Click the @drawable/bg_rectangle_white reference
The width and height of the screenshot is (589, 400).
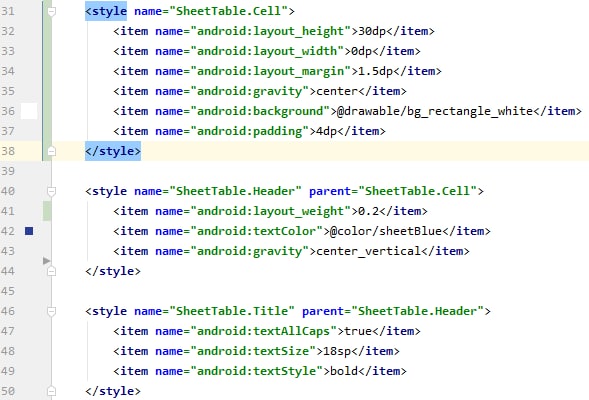pos(435,111)
